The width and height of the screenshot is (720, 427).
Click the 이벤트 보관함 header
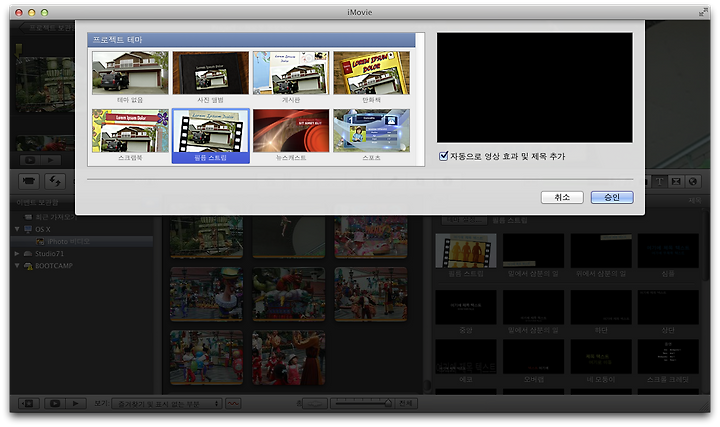coord(37,202)
